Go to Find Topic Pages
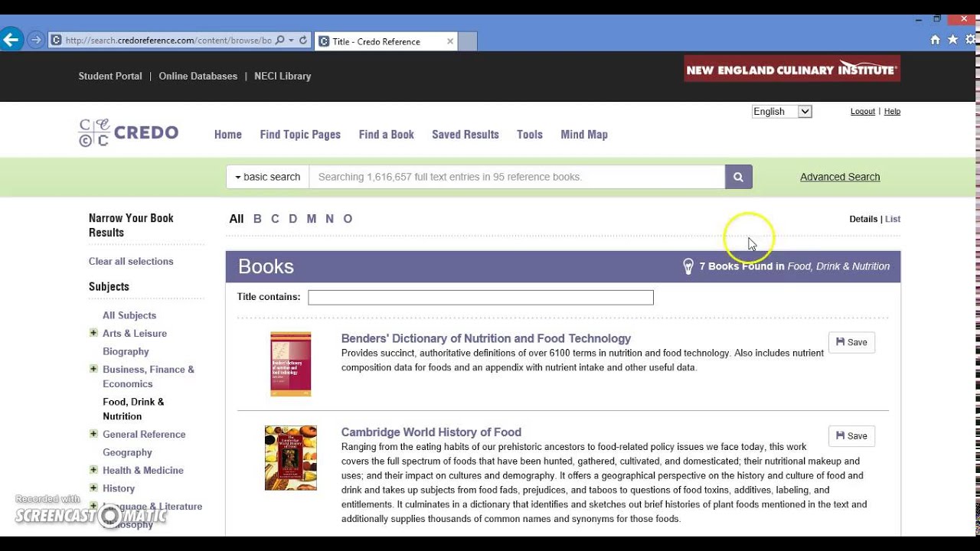The height and width of the screenshot is (551, 980). point(300,135)
